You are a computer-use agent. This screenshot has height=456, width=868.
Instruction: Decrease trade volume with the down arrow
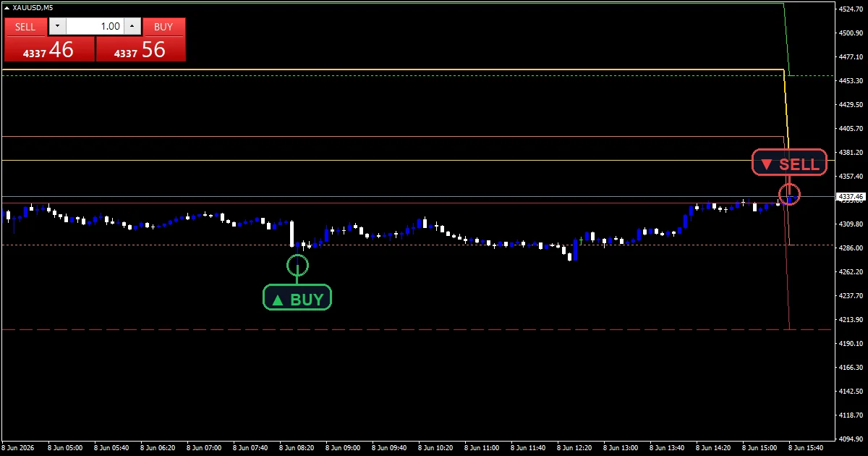click(x=57, y=27)
